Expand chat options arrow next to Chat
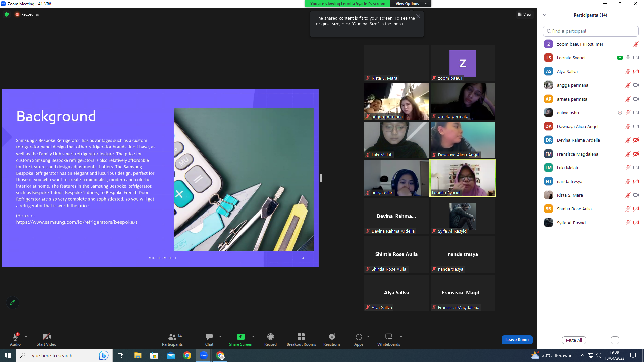The image size is (644, 362). 220,337
